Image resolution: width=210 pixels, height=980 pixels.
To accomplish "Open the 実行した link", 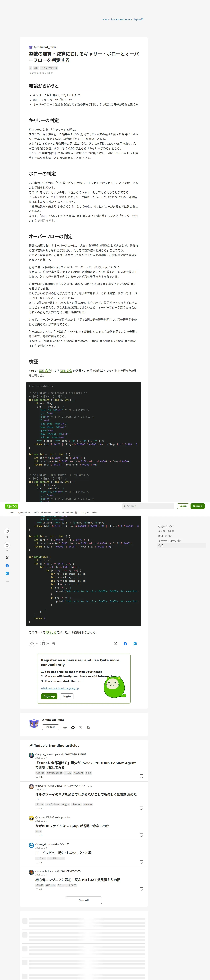I will pos(51,632).
